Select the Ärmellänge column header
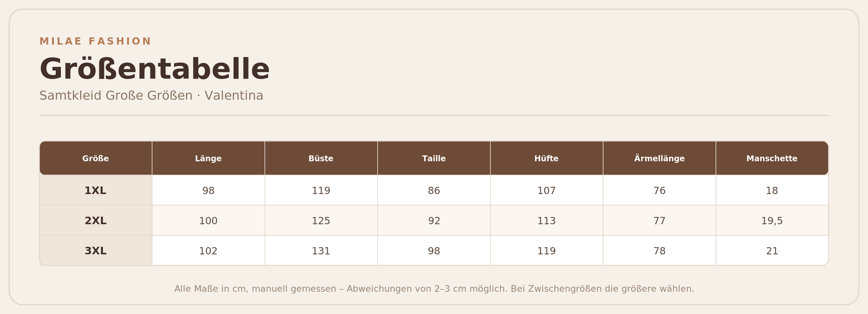The width and height of the screenshot is (868, 314). (x=659, y=158)
